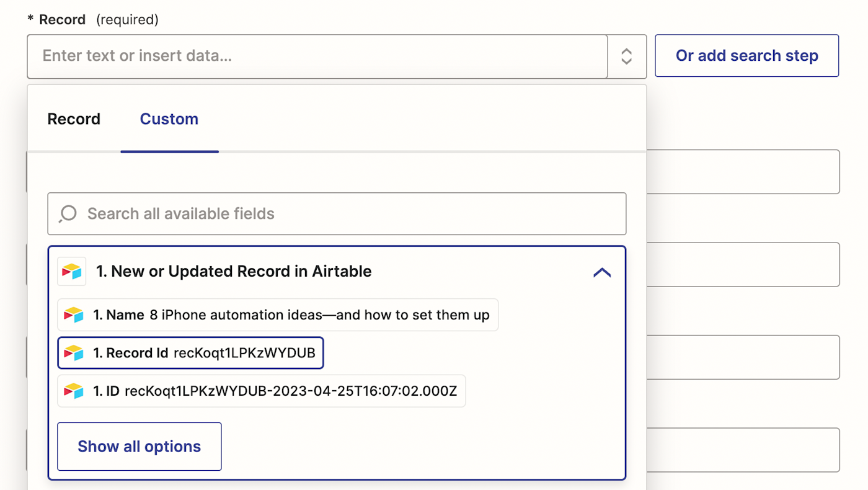Screen dimensions: 868x490
Task: Click the New or Updated Record in Airtable header
Action: (337, 272)
